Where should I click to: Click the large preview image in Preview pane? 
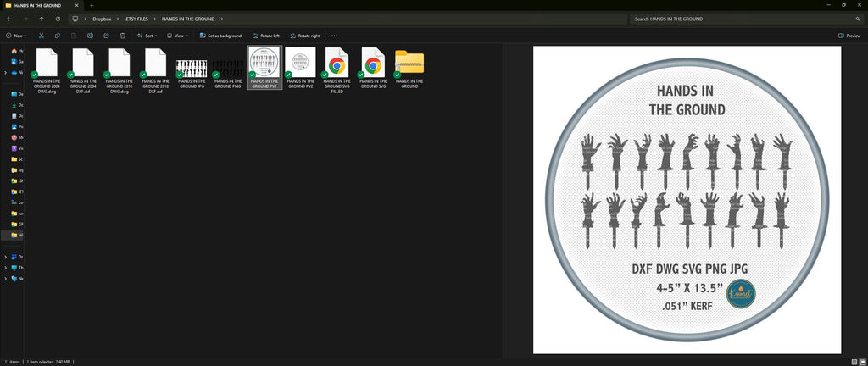coord(687,200)
